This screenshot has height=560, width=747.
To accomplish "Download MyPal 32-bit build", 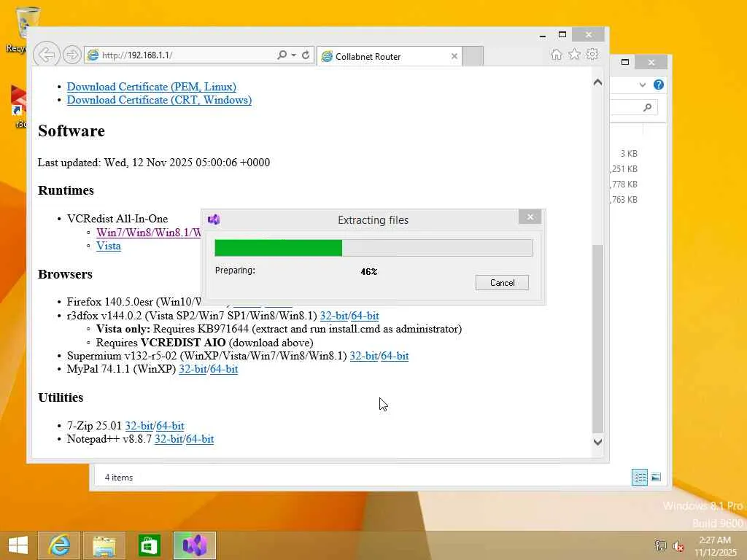I will (x=193, y=369).
